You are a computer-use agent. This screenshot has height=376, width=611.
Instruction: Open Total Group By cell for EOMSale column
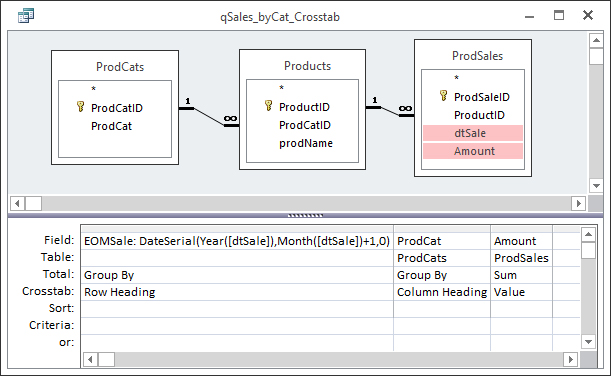(237, 275)
